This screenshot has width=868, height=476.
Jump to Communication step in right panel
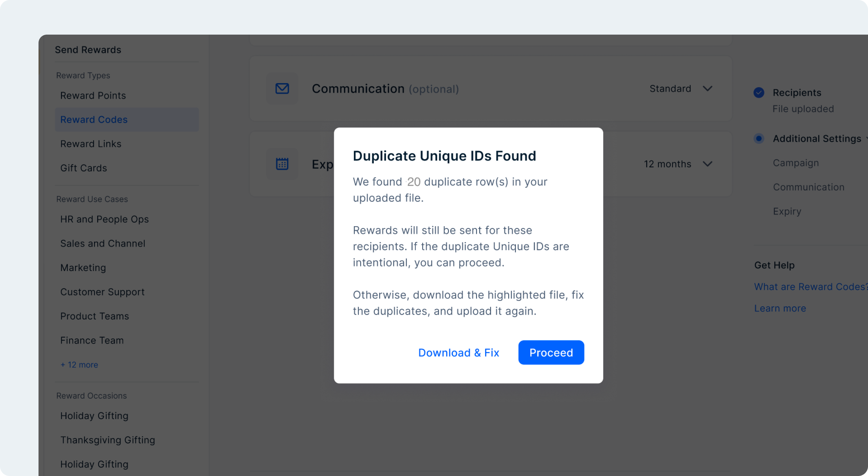[x=808, y=187]
